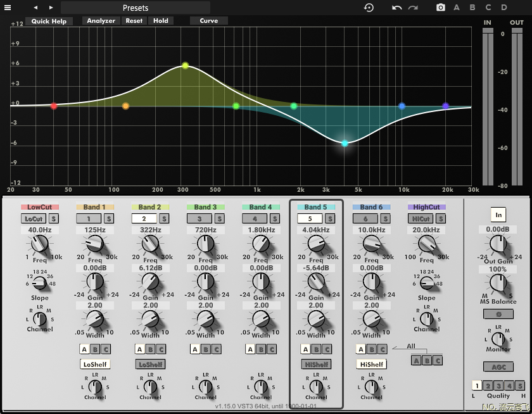Enable the AGC button
532x414 pixels.
click(498, 367)
